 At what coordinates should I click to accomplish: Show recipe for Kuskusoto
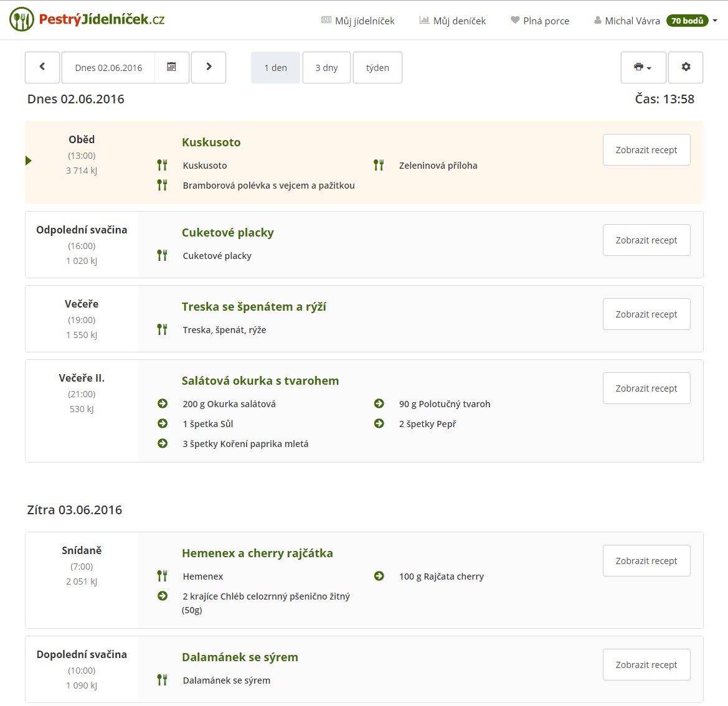646,150
